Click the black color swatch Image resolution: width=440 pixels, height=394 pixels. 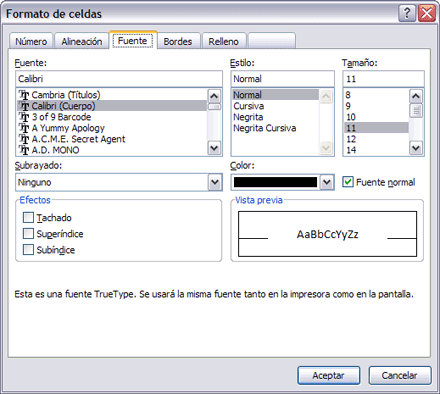point(275,182)
